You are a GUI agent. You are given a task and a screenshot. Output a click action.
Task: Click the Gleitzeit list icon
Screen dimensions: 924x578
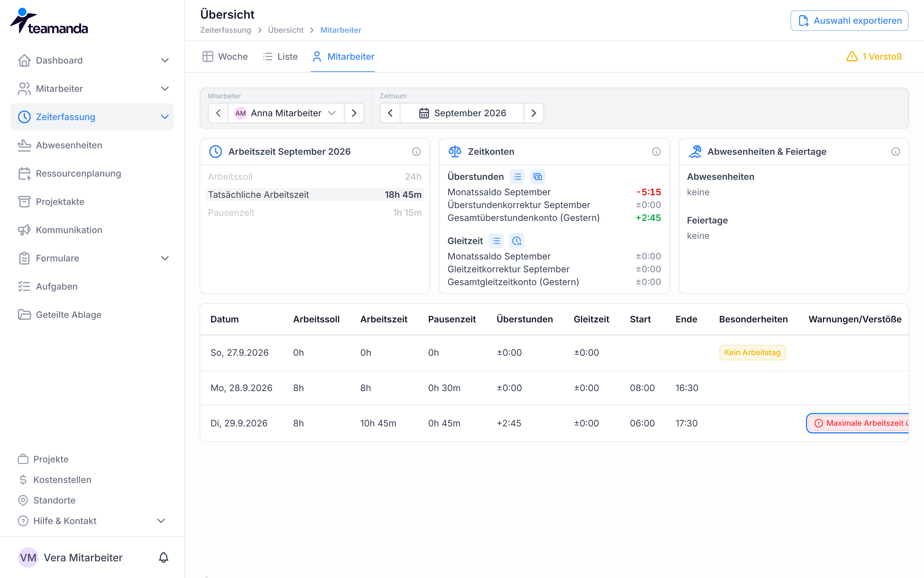[x=496, y=241]
